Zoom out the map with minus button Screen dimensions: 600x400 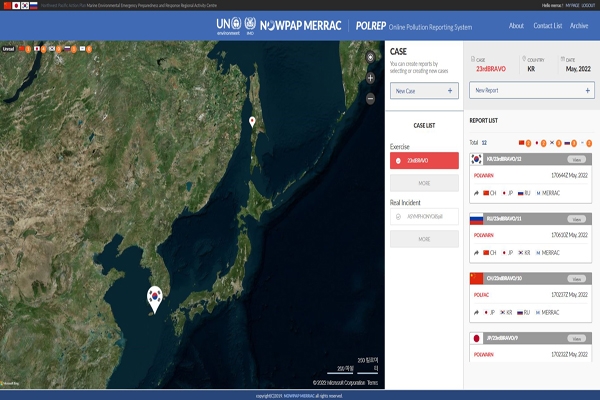[370, 99]
